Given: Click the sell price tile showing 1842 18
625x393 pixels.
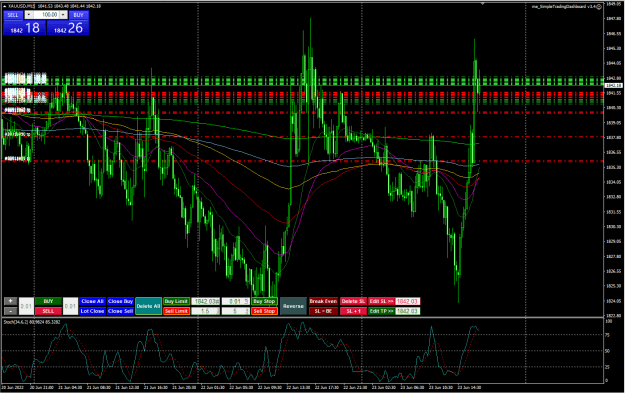Looking at the screenshot, I should click(25, 28).
